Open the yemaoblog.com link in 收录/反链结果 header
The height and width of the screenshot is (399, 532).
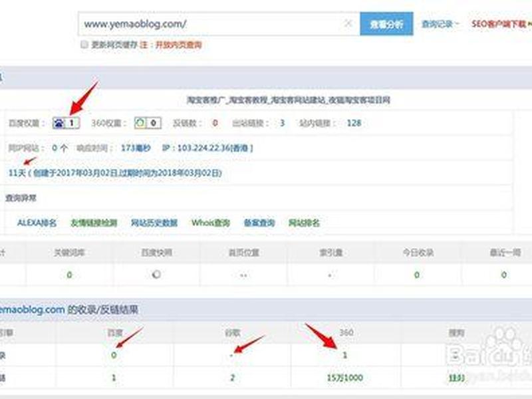32,309
